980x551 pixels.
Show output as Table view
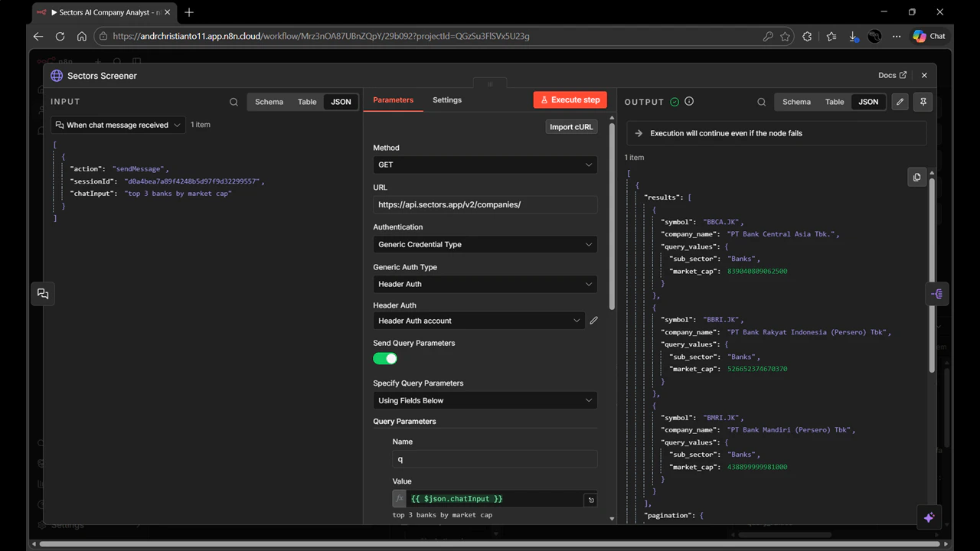(x=835, y=102)
